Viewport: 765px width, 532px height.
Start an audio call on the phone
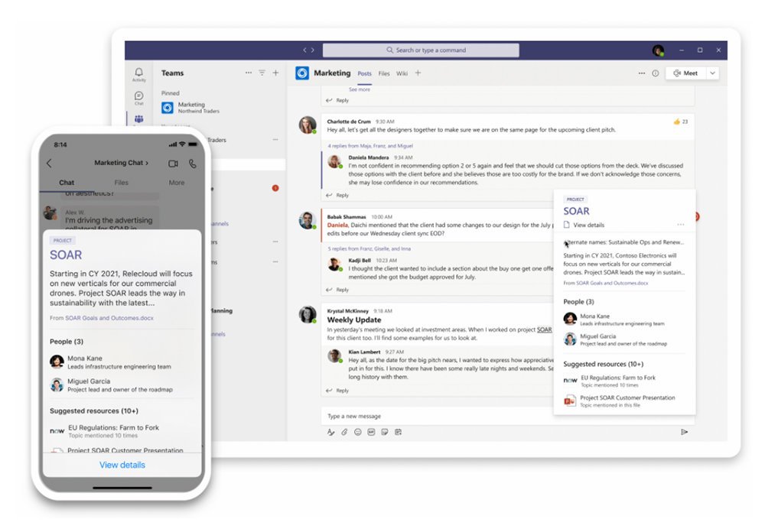pyautogui.click(x=193, y=164)
